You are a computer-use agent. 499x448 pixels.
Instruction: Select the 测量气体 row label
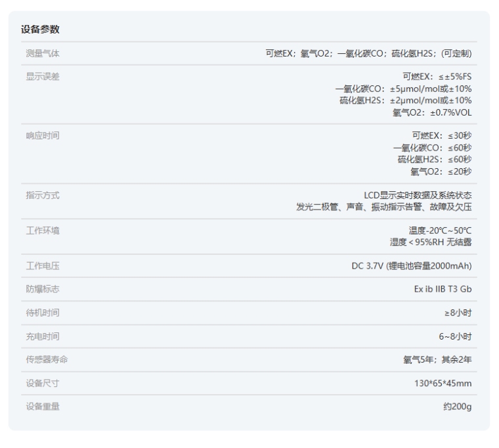click(x=43, y=53)
